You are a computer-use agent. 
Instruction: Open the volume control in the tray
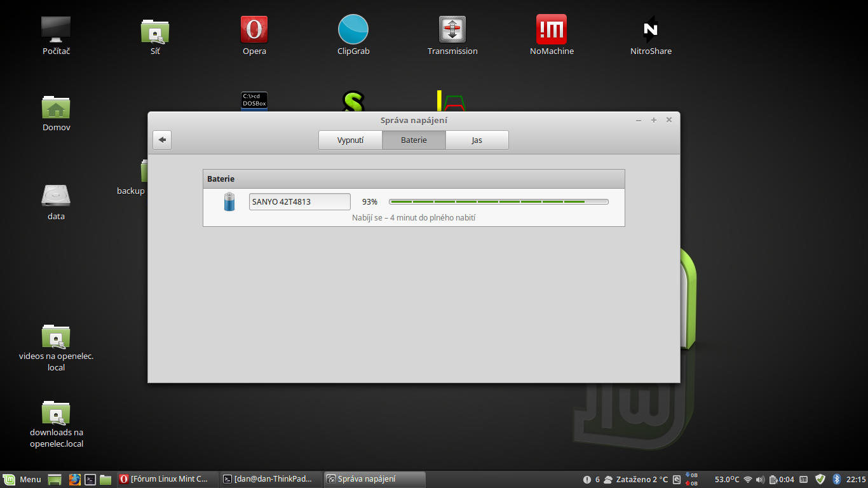point(760,479)
